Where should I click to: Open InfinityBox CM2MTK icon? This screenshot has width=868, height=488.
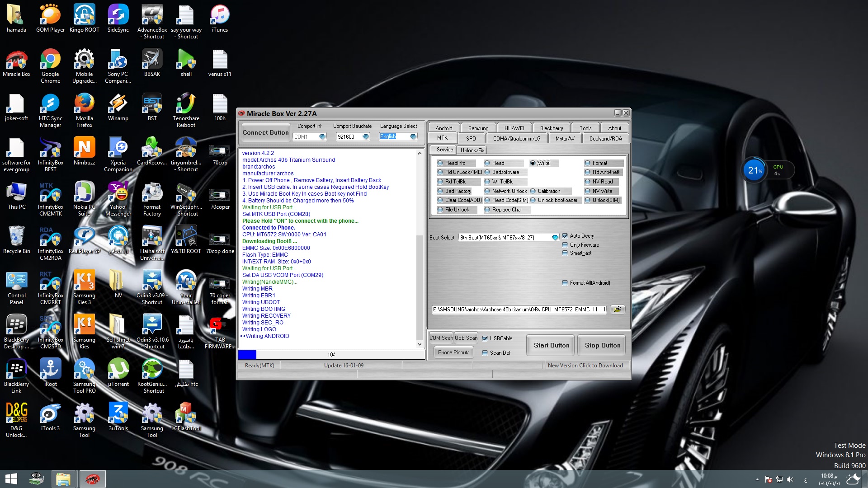tap(50, 199)
